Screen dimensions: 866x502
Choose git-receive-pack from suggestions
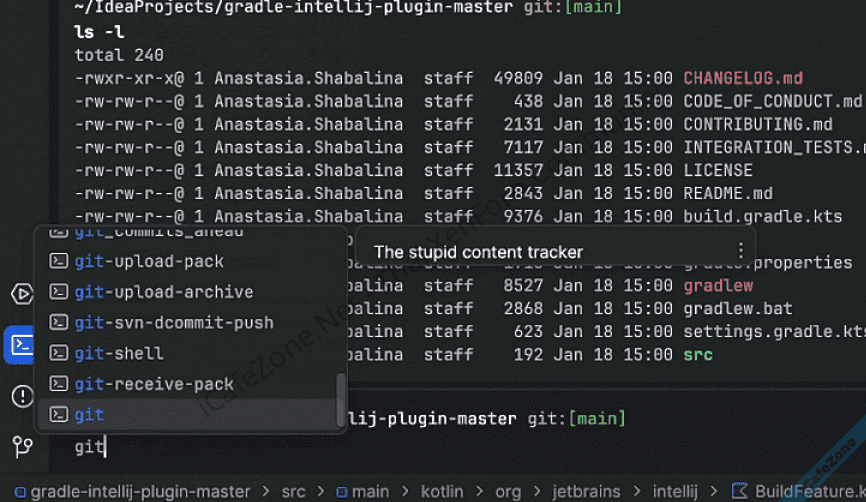pyautogui.click(x=154, y=384)
